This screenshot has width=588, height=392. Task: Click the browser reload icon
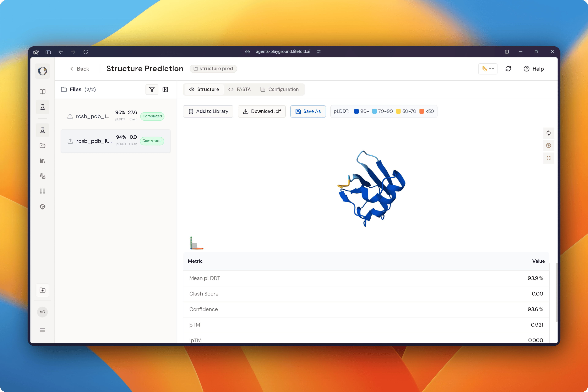(86, 52)
